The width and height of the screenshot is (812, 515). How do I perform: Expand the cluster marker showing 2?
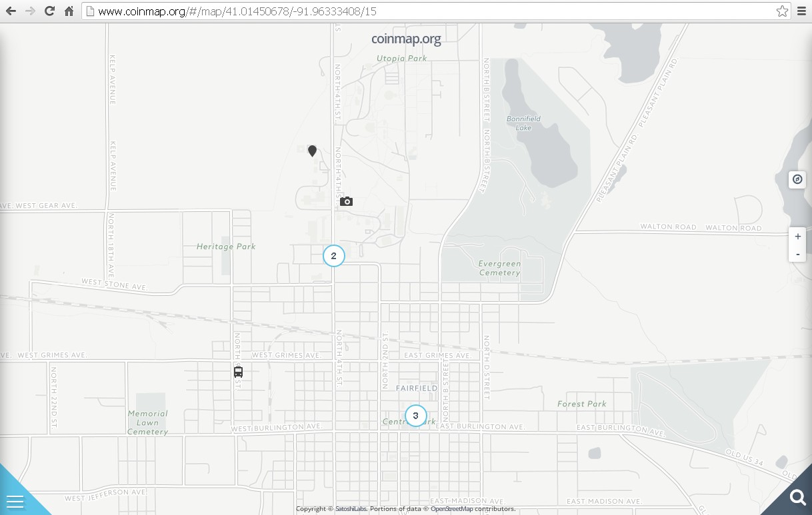333,256
